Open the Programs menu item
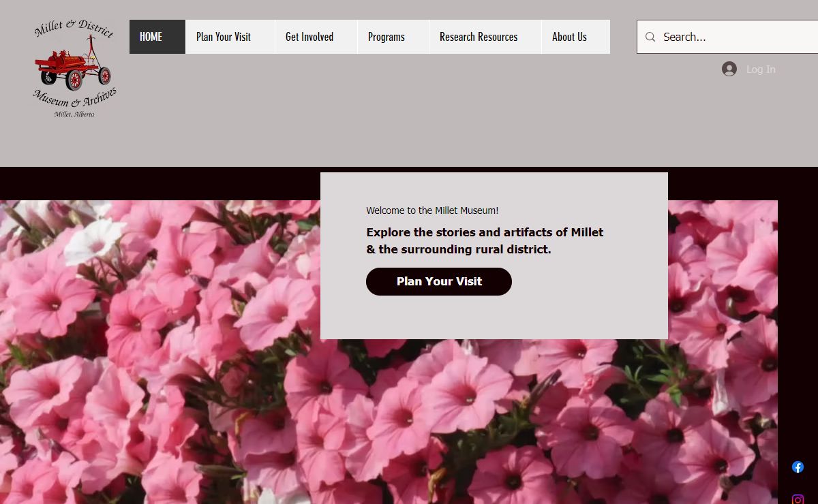The width and height of the screenshot is (818, 504). click(393, 37)
